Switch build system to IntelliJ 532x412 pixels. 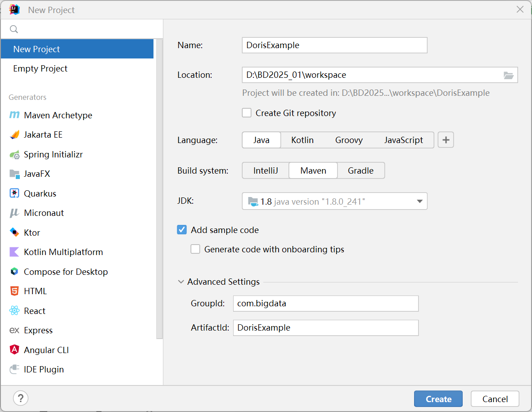pyautogui.click(x=266, y=170)
